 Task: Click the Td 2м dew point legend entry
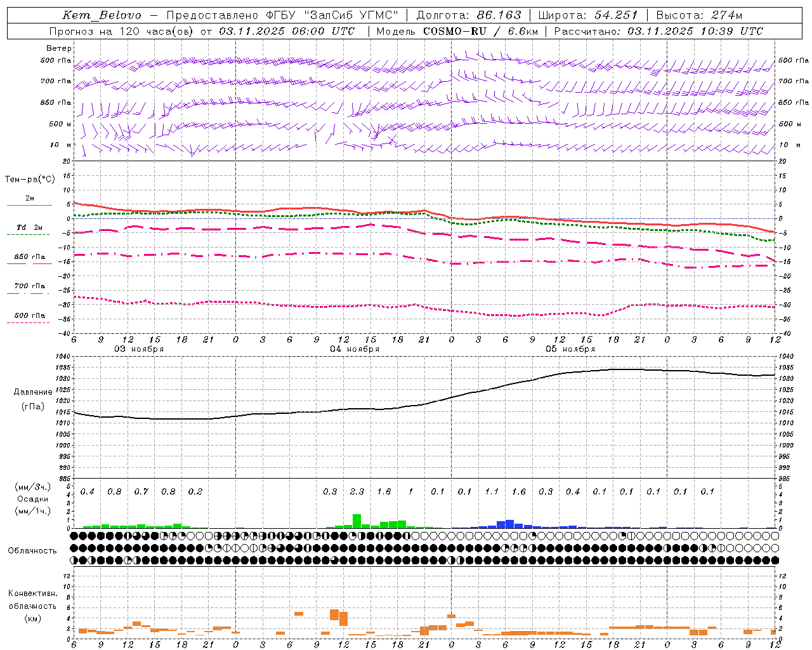point(30,227)
